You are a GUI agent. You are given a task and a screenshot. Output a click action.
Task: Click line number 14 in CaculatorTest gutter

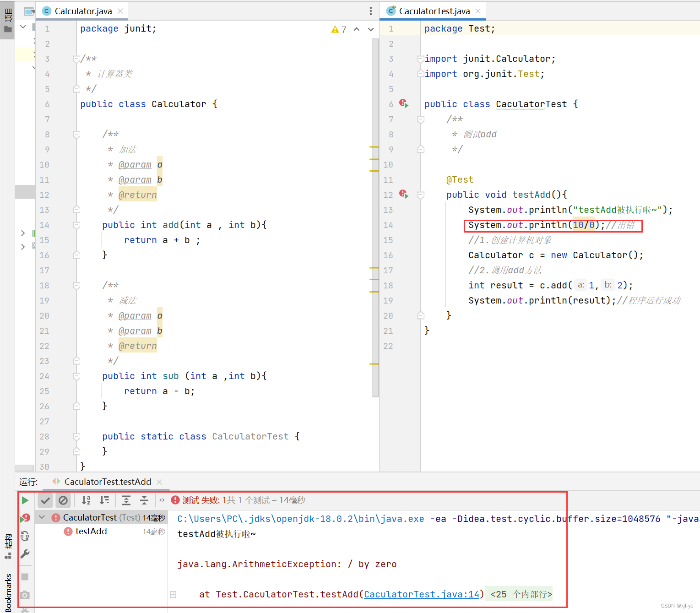(x=388, y=225)
